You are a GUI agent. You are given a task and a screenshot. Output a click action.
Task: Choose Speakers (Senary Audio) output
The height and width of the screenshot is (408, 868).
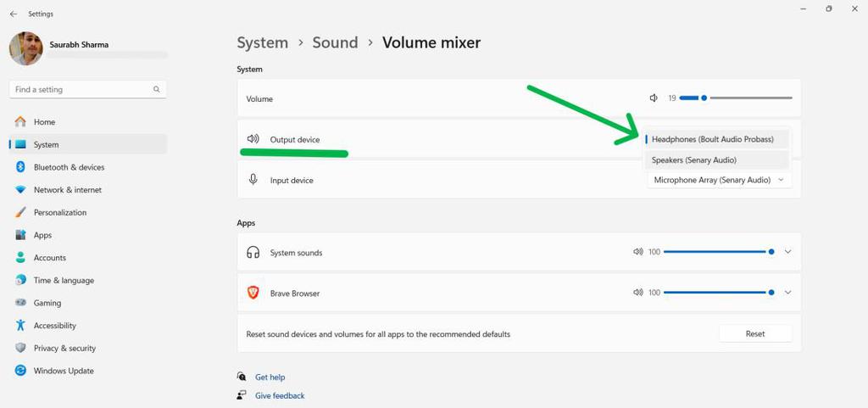694,159
